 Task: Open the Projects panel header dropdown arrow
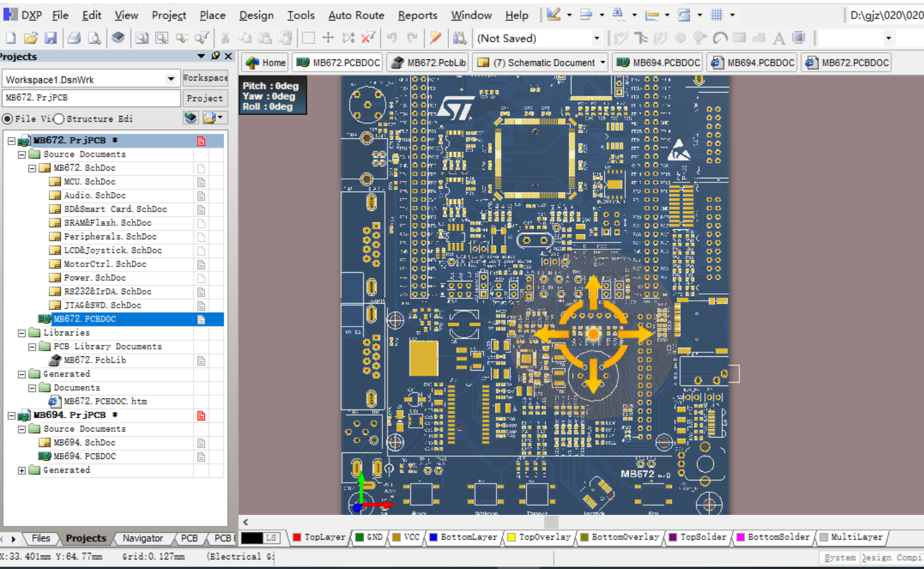point(201,56)
